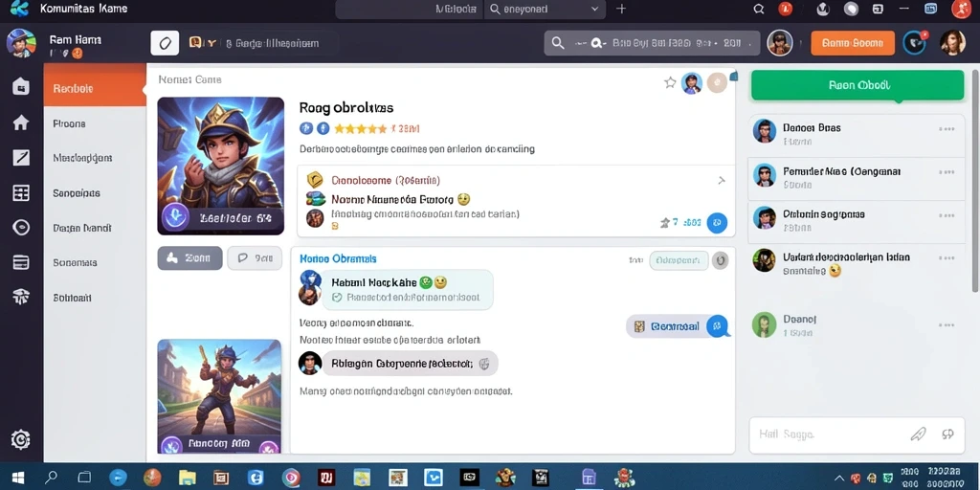Screen dimensions: 980x490
Task: Open the eye icon in left sidebar
Action: pyautogui.click(x=21, y=228)
